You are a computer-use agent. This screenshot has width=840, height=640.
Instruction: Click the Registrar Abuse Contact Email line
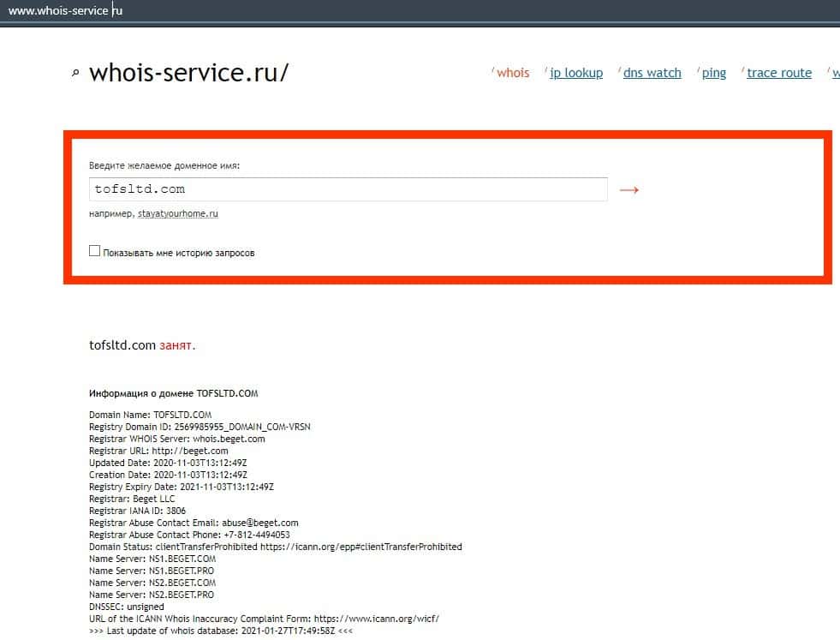194,523
